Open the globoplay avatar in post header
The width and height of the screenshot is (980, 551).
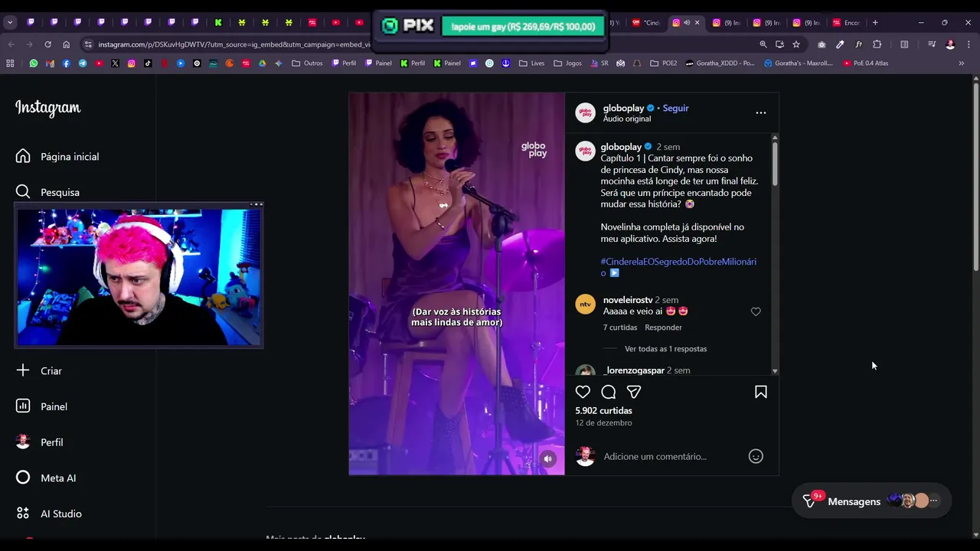coord(585,112)
